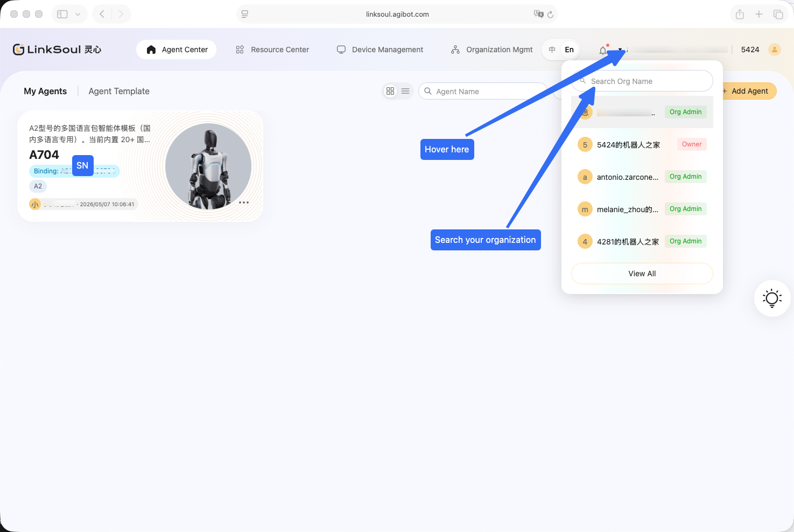The width and height of the screenshot is (794, 532).
Task: Click the agent creator avatar 小
Action: [35, 205]
